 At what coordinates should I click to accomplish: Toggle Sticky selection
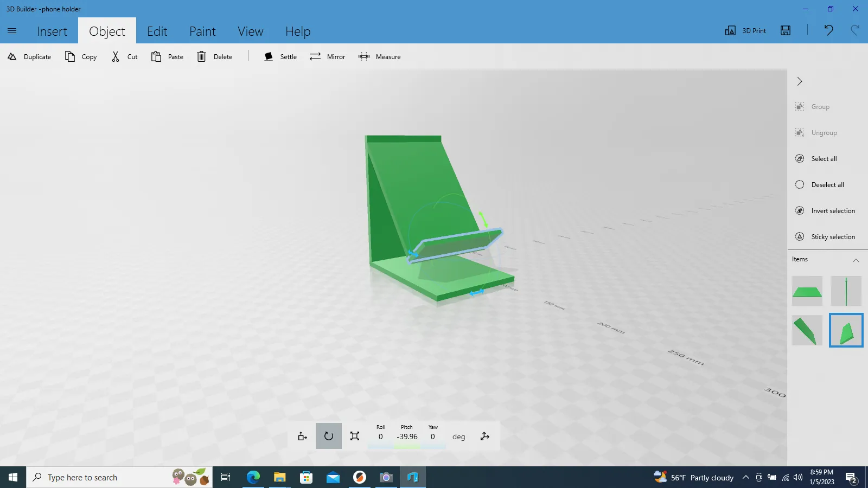(825, 237)
